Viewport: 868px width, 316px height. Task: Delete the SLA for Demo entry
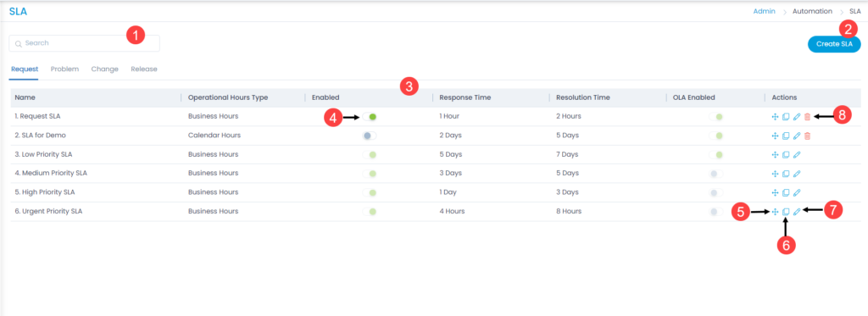(807, 136)
